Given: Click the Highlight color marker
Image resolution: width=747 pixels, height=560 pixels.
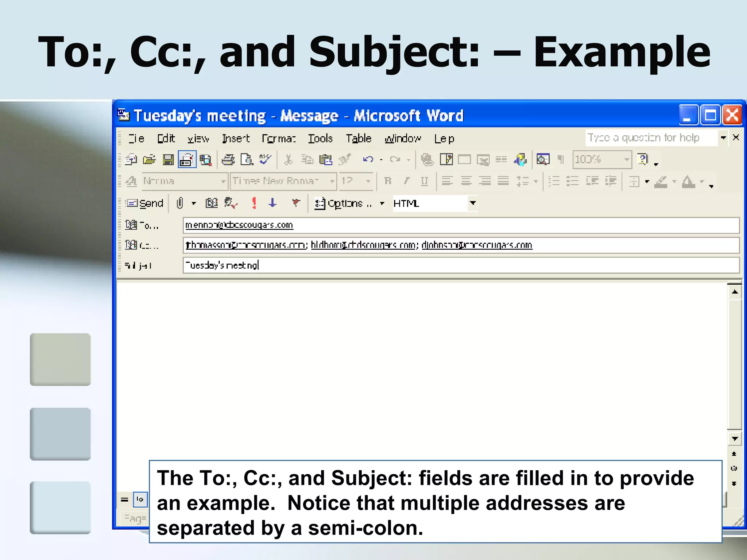Looking at the screenshot, I should (661, 181).
